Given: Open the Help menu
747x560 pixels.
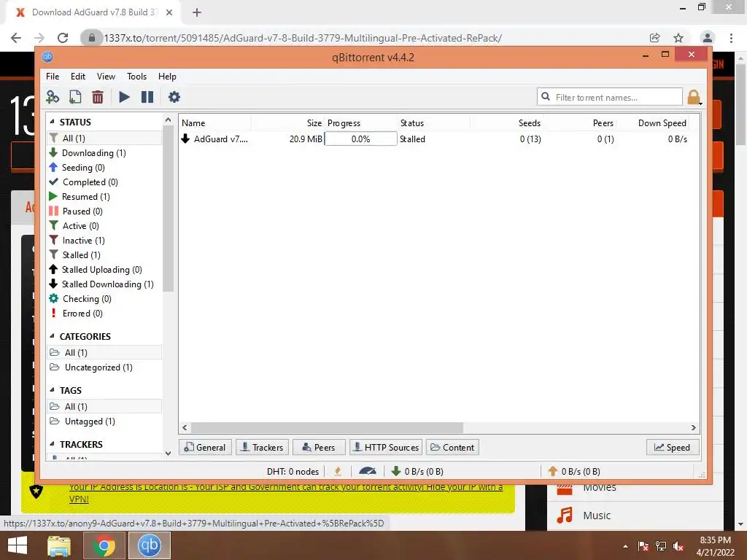Looking at the screenshot, I should 167,76.
